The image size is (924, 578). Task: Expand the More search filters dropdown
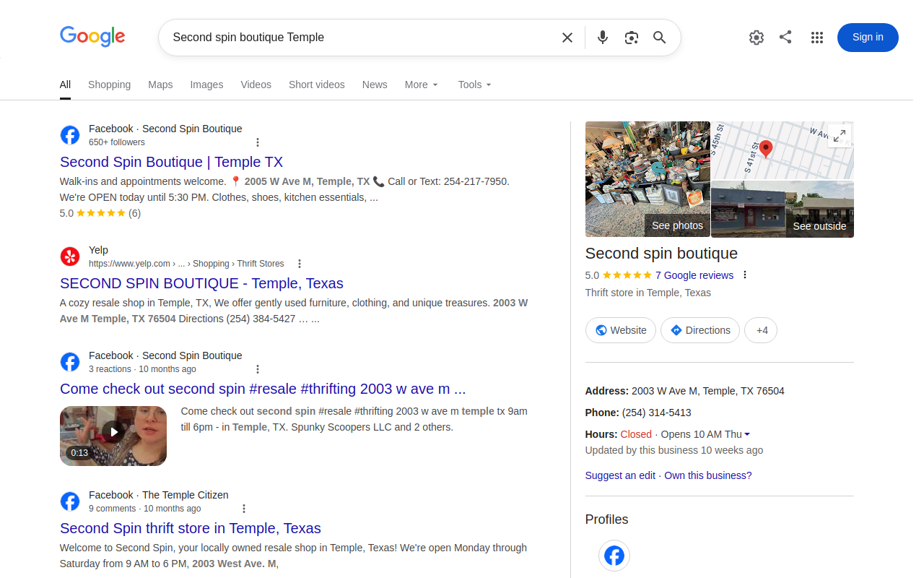tap(421, 85)
